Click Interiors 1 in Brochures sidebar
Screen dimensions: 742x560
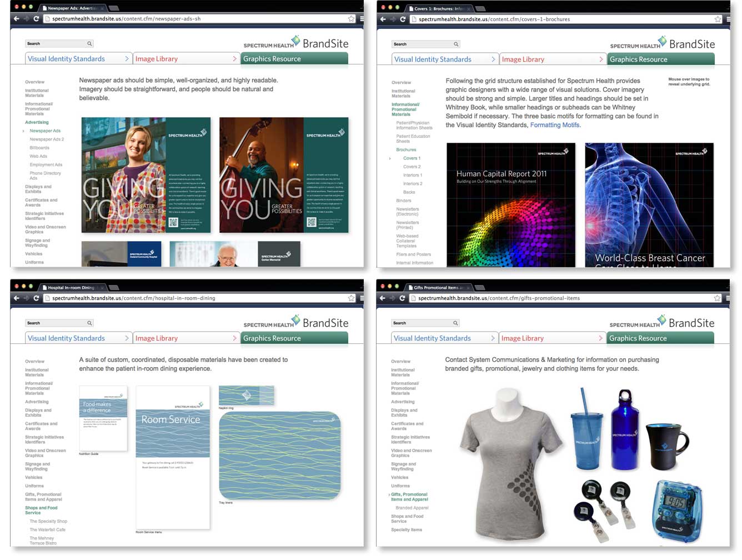tap(412, 175)
